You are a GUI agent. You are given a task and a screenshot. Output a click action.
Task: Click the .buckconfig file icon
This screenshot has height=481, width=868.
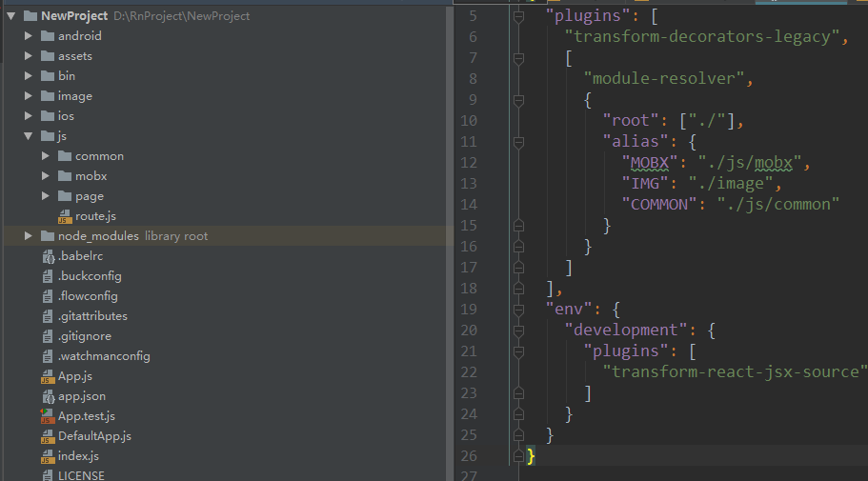pos(48,276)
